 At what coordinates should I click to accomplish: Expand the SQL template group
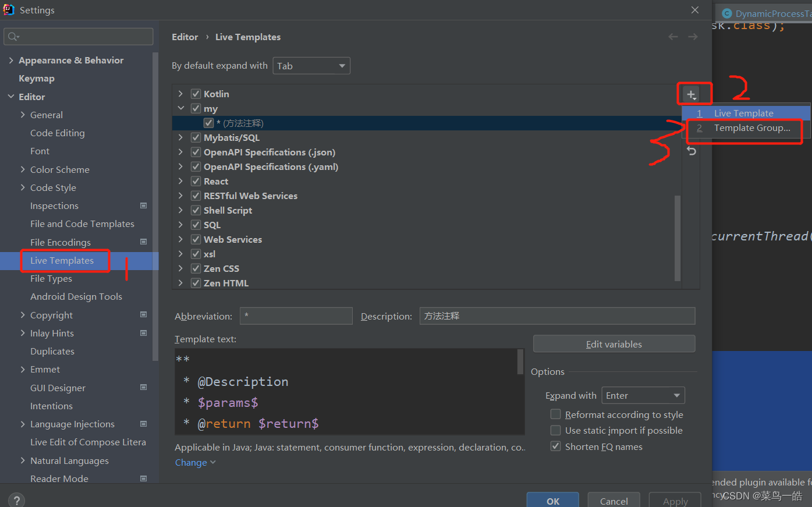click(x=180, y=225)
